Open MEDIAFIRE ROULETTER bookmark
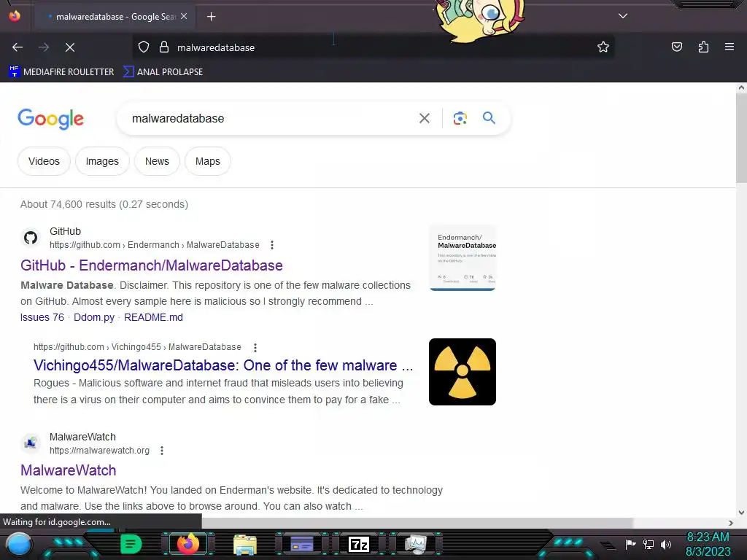The image size is (747, 560). 61,72
